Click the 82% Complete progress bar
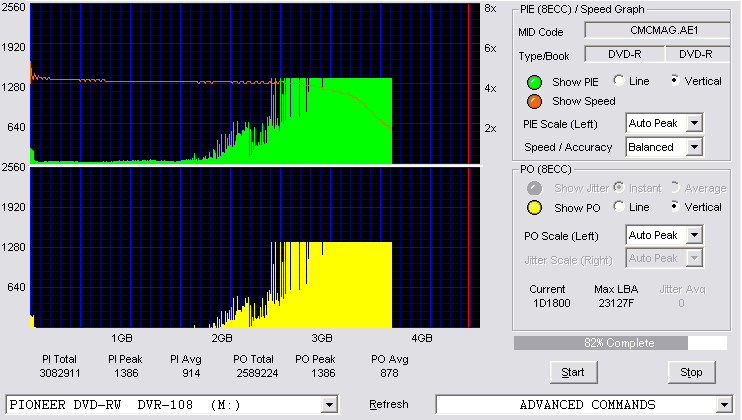This screenshot has height=420, width=742. (x=620, y=343)
